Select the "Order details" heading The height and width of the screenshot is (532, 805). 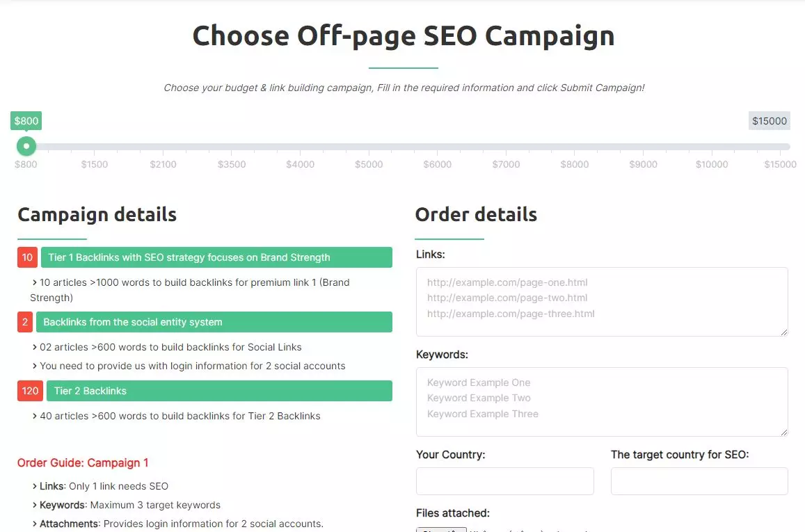(x=476, y=214)
